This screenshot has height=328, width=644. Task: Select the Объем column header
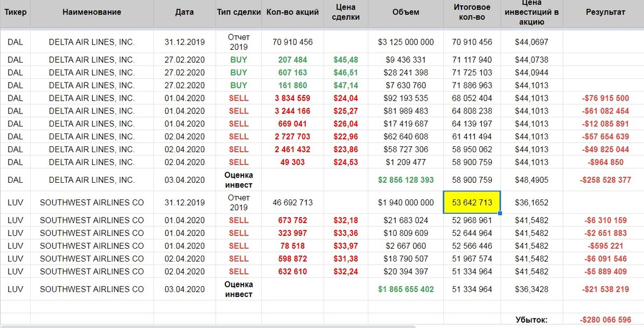tap(406, 12)
